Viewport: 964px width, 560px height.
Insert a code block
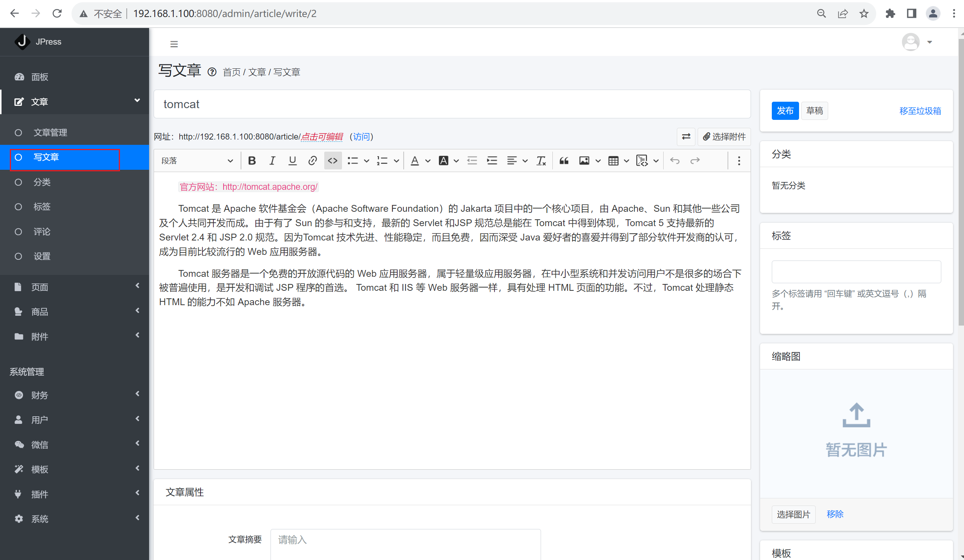(642, 161)
